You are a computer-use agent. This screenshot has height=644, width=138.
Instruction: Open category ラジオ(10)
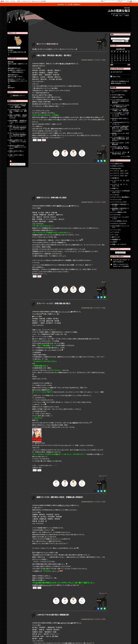tap(115, 195)
